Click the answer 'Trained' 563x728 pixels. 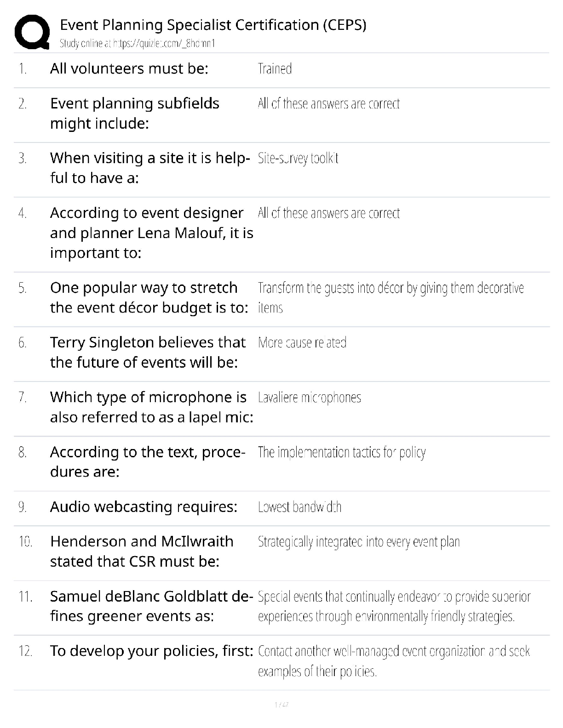(275, 69)
